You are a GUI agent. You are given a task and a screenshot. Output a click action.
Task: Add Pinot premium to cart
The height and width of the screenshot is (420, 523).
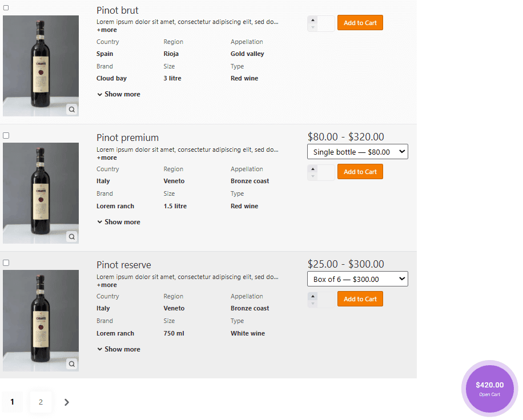[360, 172]
